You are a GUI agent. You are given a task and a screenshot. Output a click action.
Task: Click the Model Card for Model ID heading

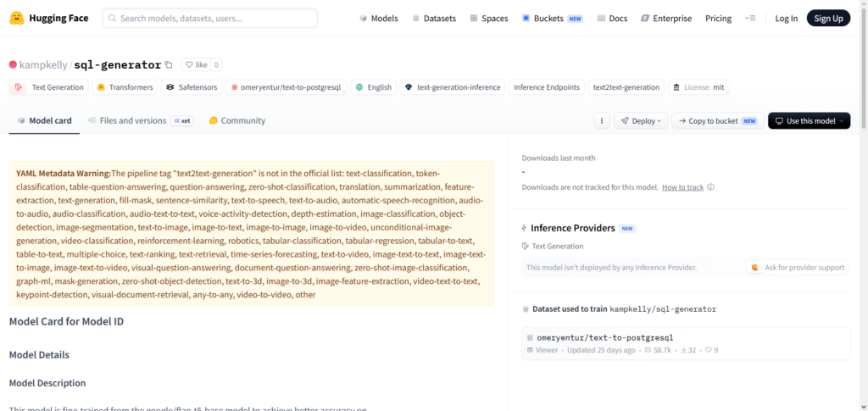coord(66,321)
